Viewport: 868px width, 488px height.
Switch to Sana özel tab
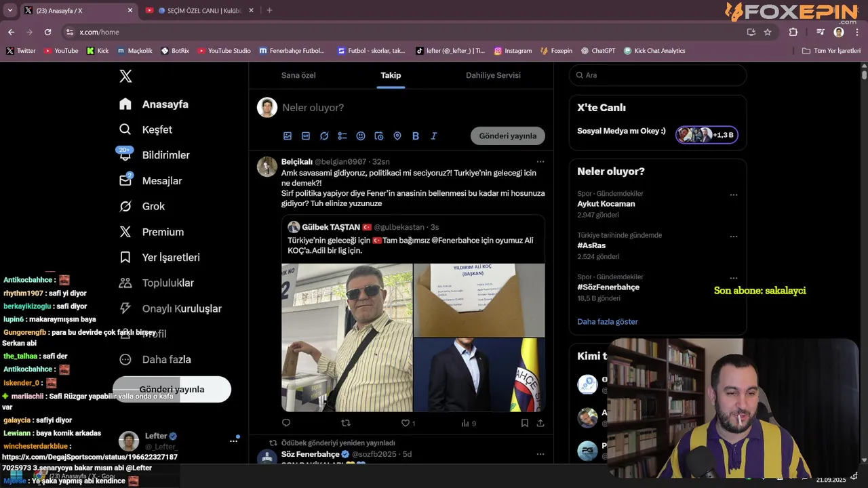click(298, 75)
